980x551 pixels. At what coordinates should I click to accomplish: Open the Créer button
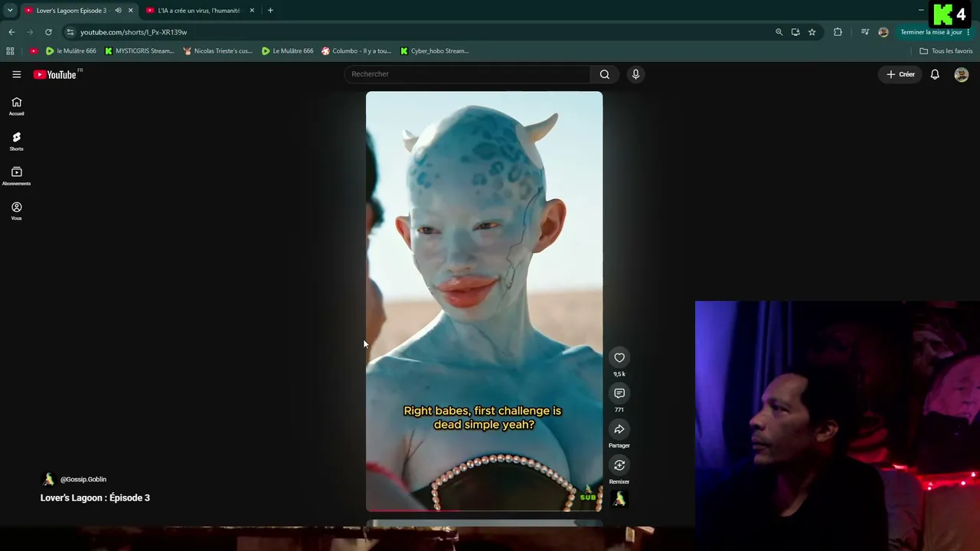pos(900,74)
